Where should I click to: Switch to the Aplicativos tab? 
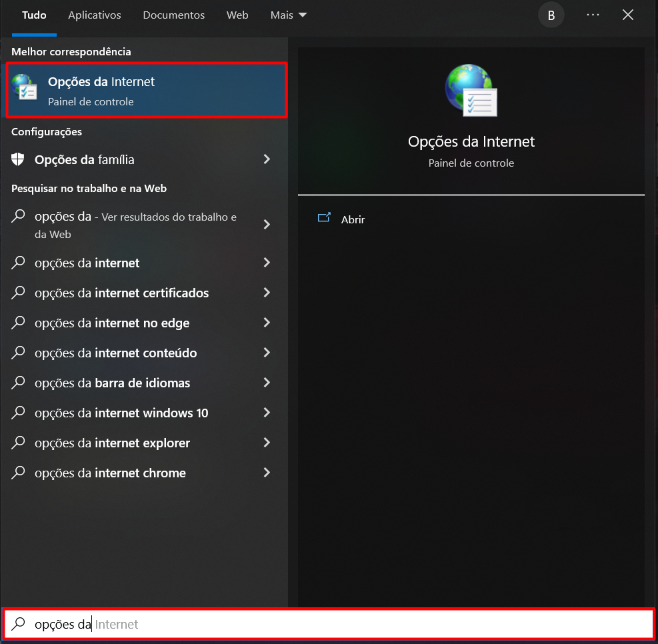95,15
